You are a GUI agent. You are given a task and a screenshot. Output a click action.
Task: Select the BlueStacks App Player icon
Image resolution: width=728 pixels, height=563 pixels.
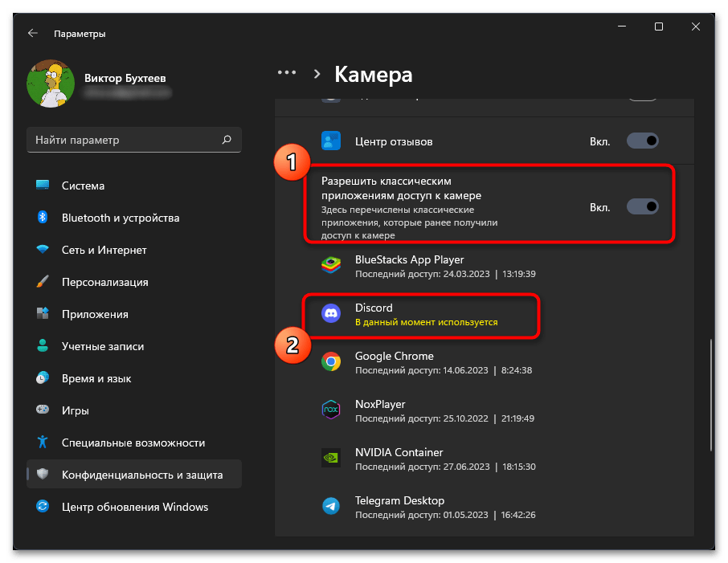coord(331,265)
